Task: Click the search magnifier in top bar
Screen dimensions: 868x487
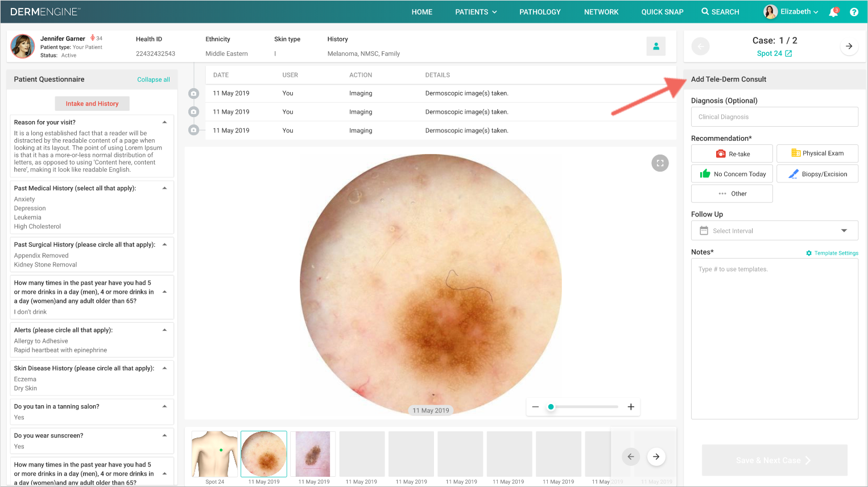Action: [705, 11]
